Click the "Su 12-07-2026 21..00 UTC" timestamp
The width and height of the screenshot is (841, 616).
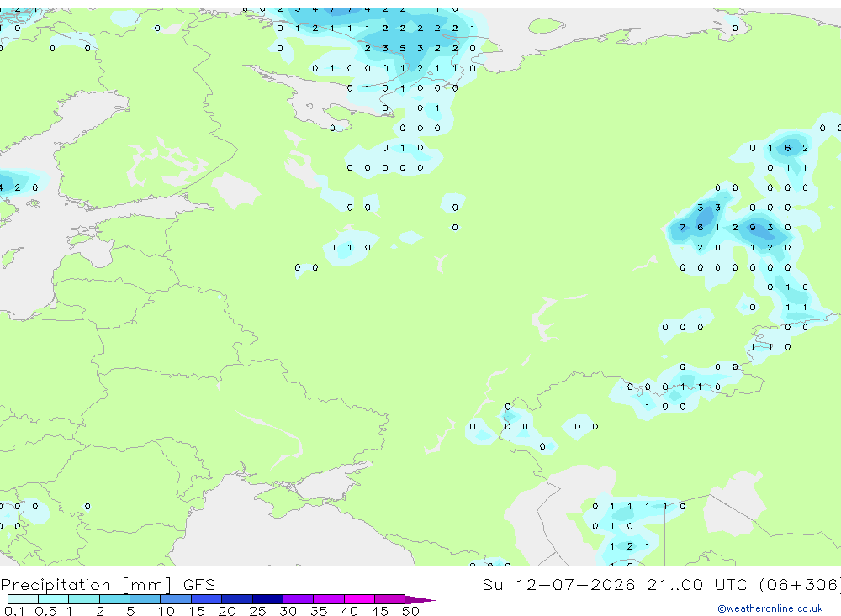[615, 584]
